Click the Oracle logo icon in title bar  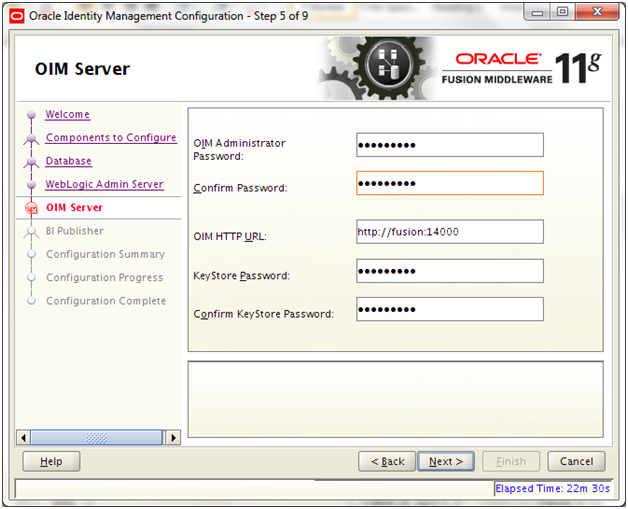17,16
